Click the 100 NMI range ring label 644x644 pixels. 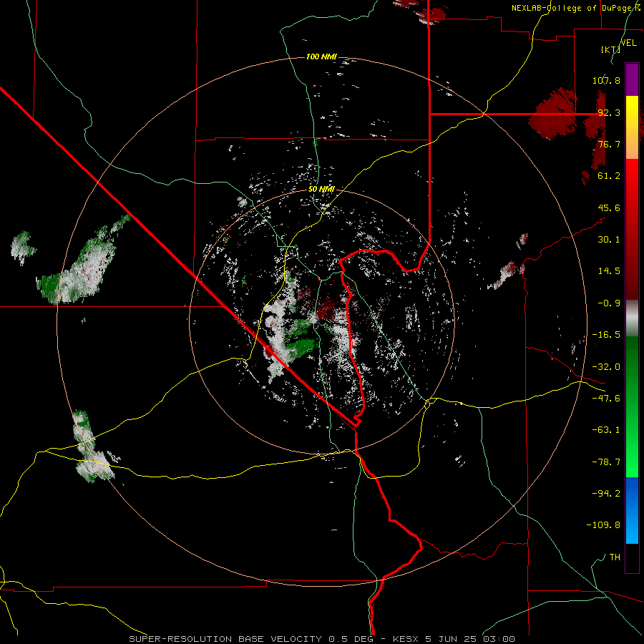[x=321, y=57]
